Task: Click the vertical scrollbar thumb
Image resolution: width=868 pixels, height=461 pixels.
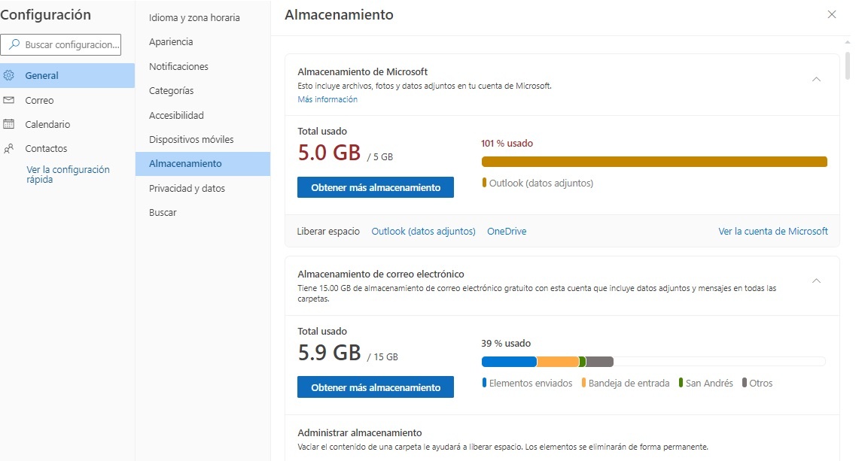Action: click(x=848, y=65)
